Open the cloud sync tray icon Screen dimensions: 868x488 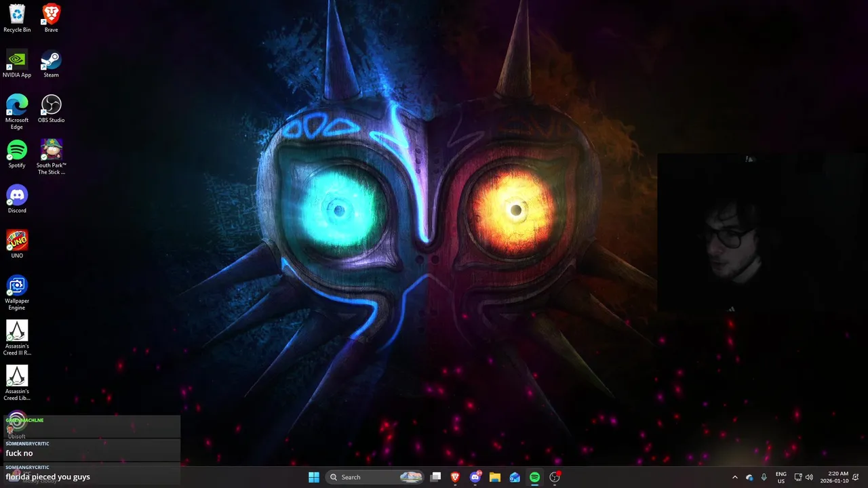[x=749, y=477]
